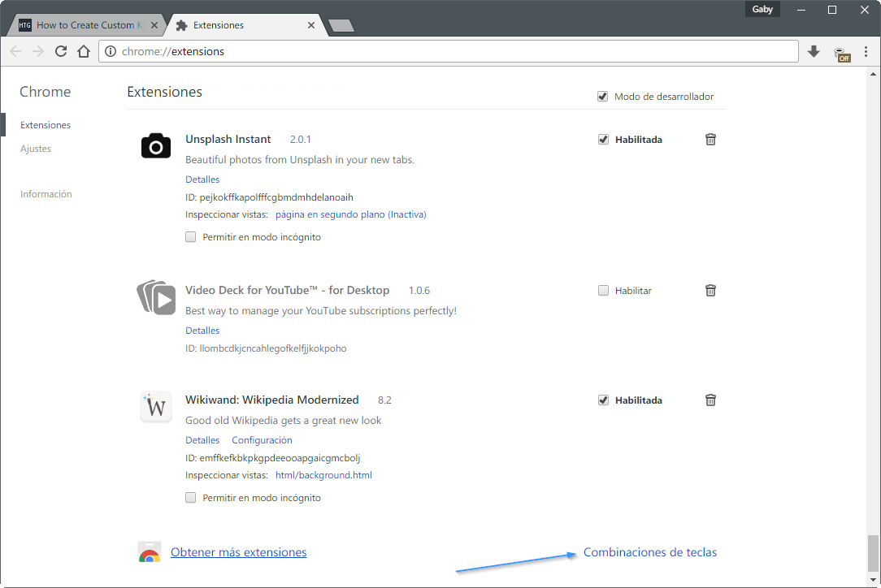Enable Video Deck via Habilitar checkbox
The image size is (881, 588).
[x=603, y=291]
